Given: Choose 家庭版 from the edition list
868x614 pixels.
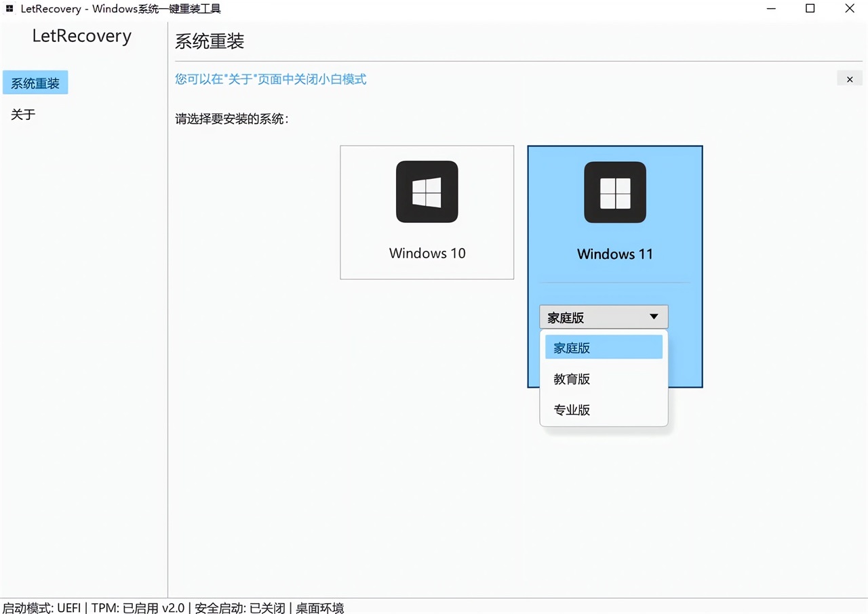Looking at the screenshot, I should [604, 348].
